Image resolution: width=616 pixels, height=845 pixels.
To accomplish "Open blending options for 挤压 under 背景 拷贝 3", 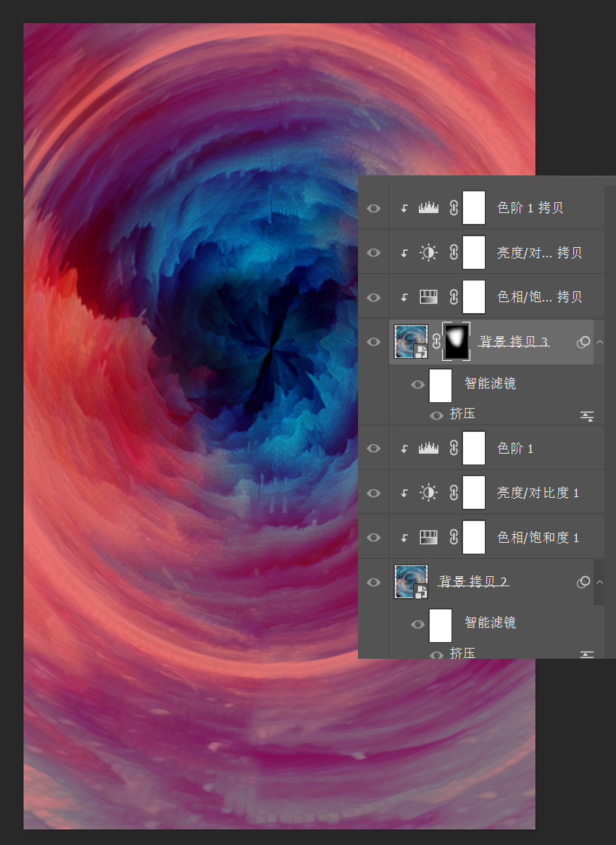I will (587, 416).
